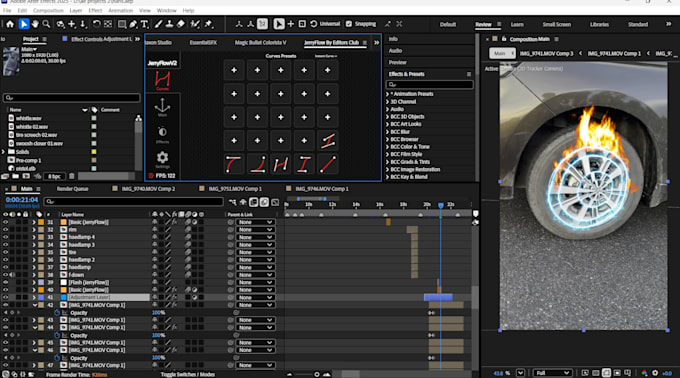Select the Selection arrow tool
The image size is (680, 378).
tap(23, 24)
